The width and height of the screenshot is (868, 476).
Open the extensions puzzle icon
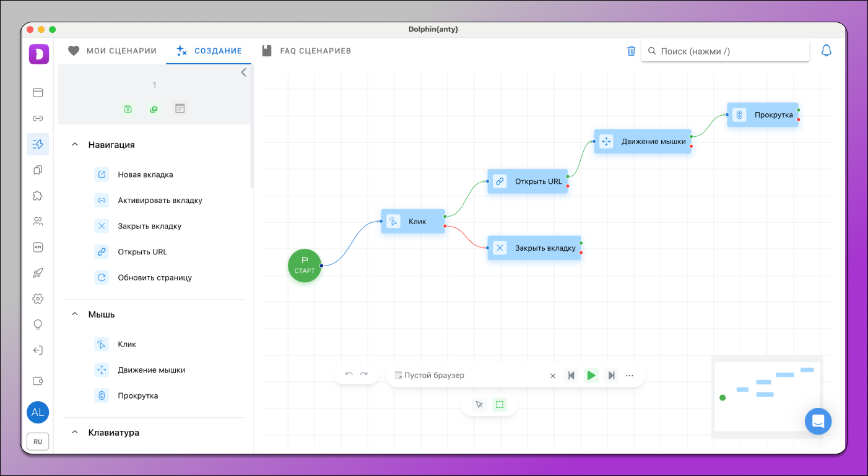(x=38, y=196)
